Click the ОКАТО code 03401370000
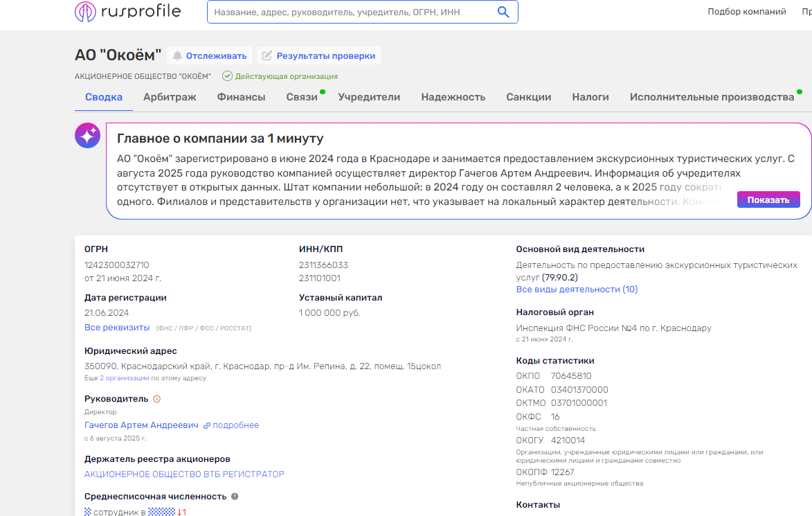Screen dimensions: 812x516 pyautogui.click(x=579, y=389)
